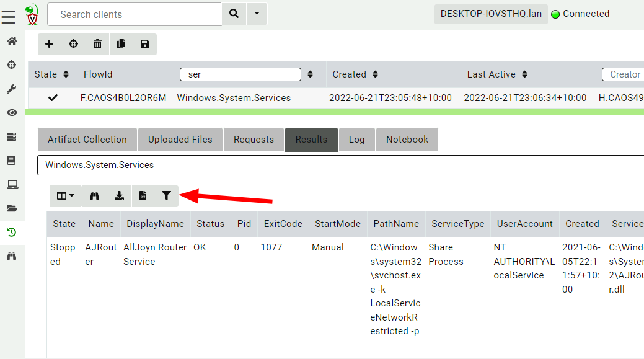Image resolution: width=644 pixels, height=359 pixels.
Task: Delete the collection using the trash icon
Action: (x=97, y=44)
